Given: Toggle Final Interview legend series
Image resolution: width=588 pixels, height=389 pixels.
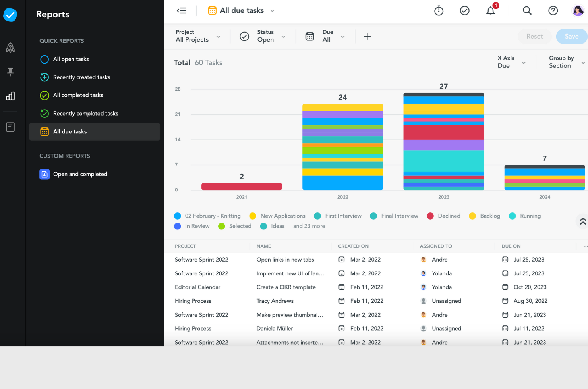Looking at the screenshot, I should click(x=394, y=216).
